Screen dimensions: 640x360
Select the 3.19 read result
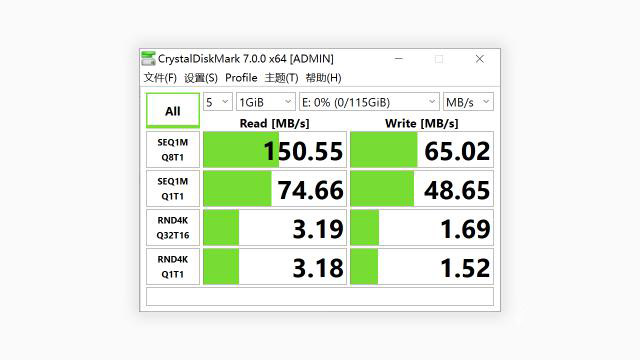[275, 228]
